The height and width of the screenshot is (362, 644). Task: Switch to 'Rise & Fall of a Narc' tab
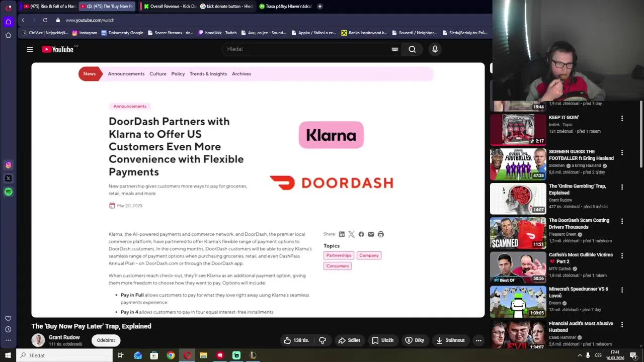49,6
